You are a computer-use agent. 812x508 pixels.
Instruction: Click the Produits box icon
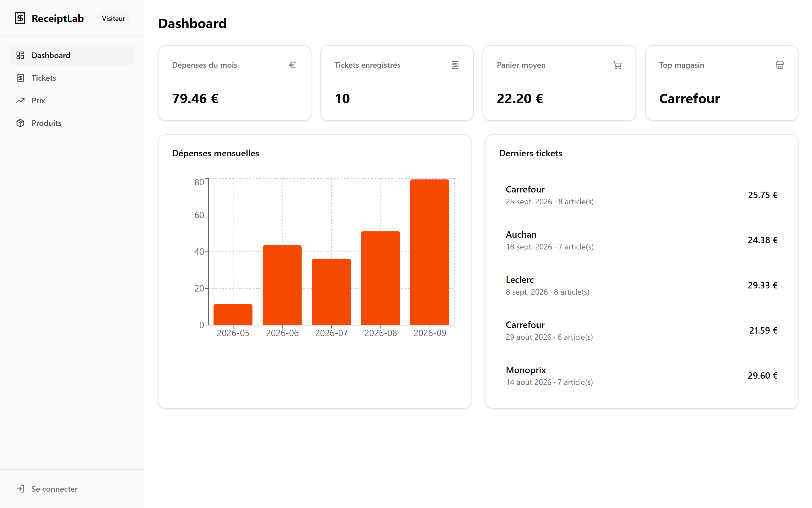click(20, 123)
